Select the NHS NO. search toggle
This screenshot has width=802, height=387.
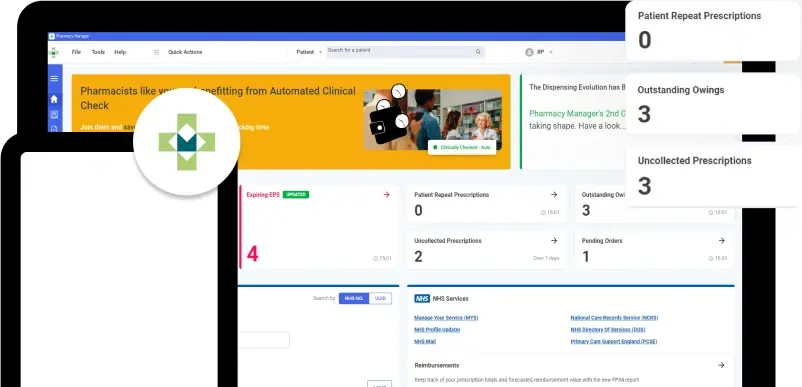(354, 298)
